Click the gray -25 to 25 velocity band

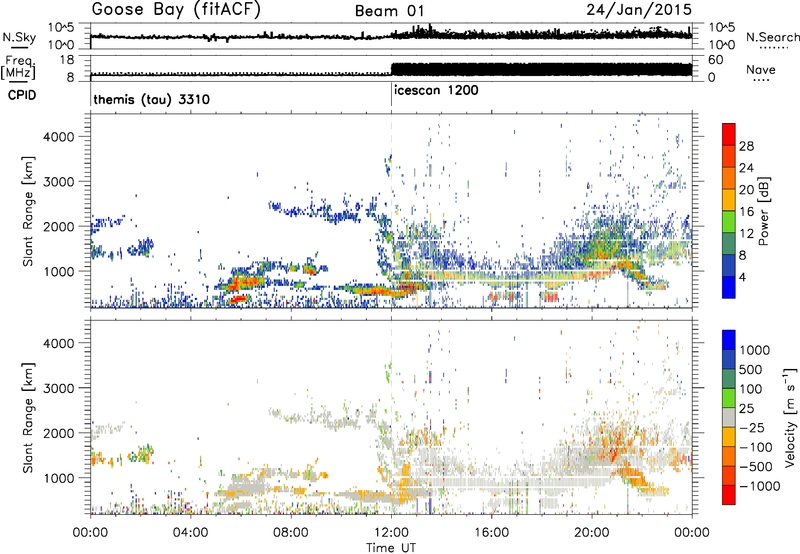point(729,417)
